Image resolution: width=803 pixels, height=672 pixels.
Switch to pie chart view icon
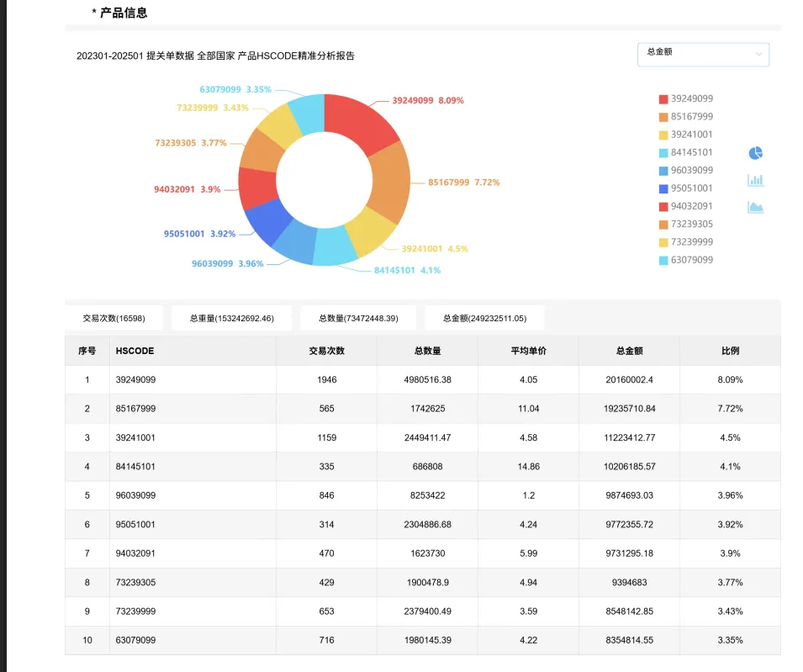coord(755,153)
